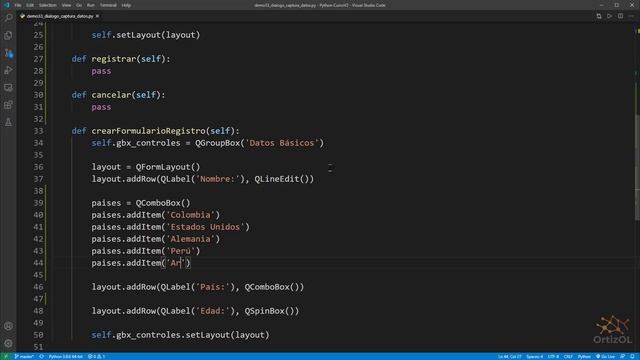Click the Go Live status bar button
The height and width of the screenshot is (360, 640).
click(605, 356)
